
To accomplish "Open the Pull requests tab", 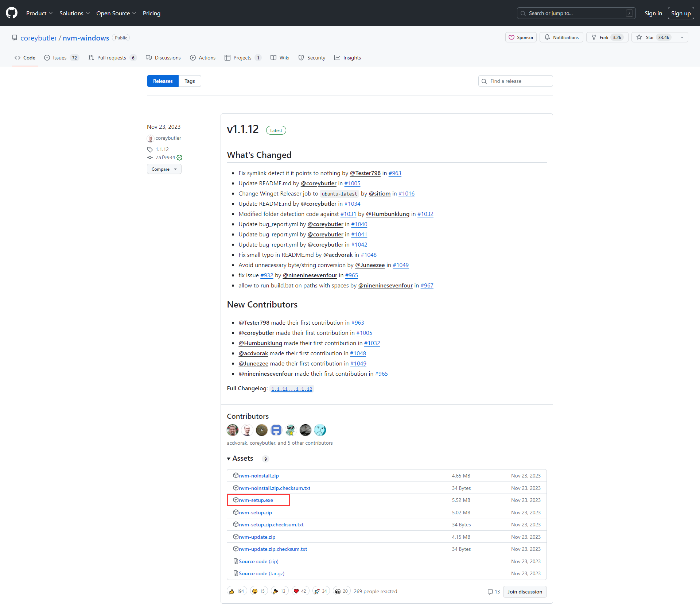I will click(112, 58).
